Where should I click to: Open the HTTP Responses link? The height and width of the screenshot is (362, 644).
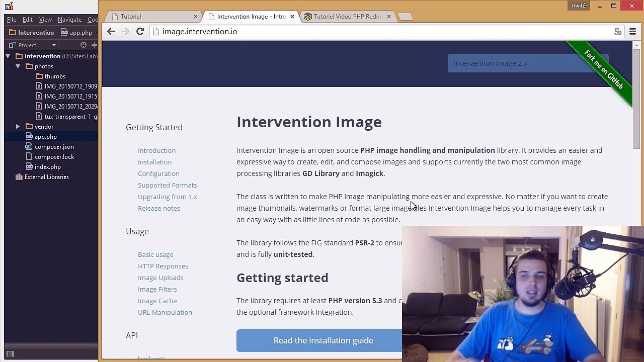click(x=163, y=266)
